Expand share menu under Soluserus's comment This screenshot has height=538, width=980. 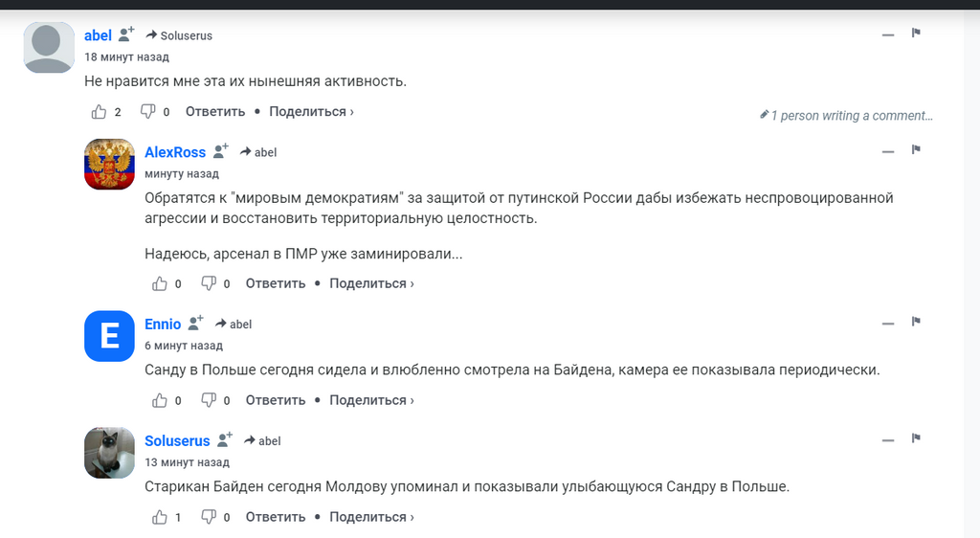click(371, 518)
